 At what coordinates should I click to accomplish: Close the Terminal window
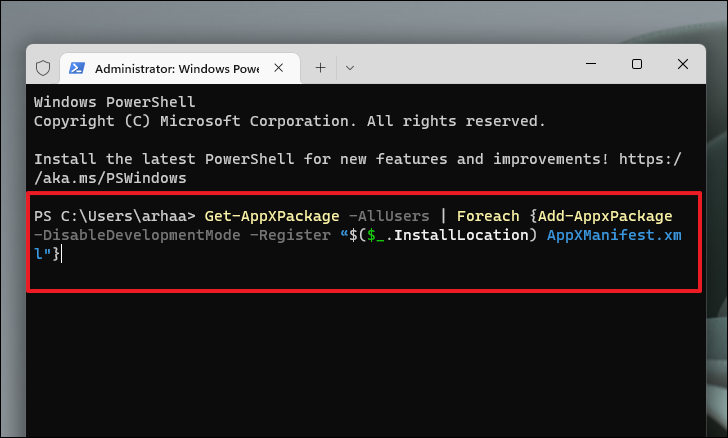coord(682,64)
